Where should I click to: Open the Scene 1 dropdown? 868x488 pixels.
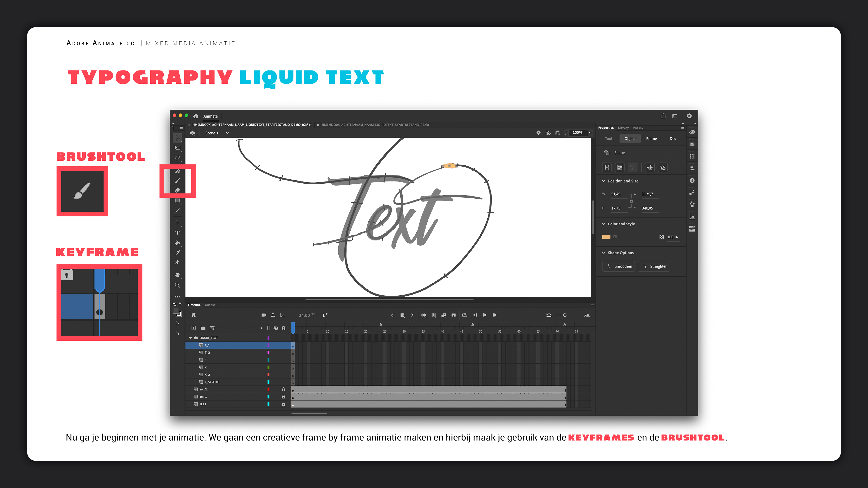(x=228, y=133)
